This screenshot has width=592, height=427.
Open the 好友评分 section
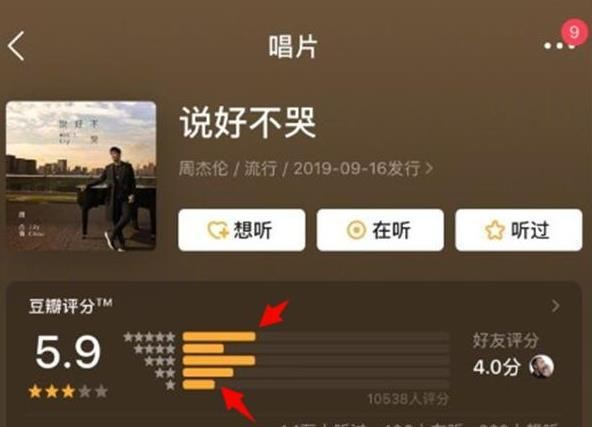point(506,340)
